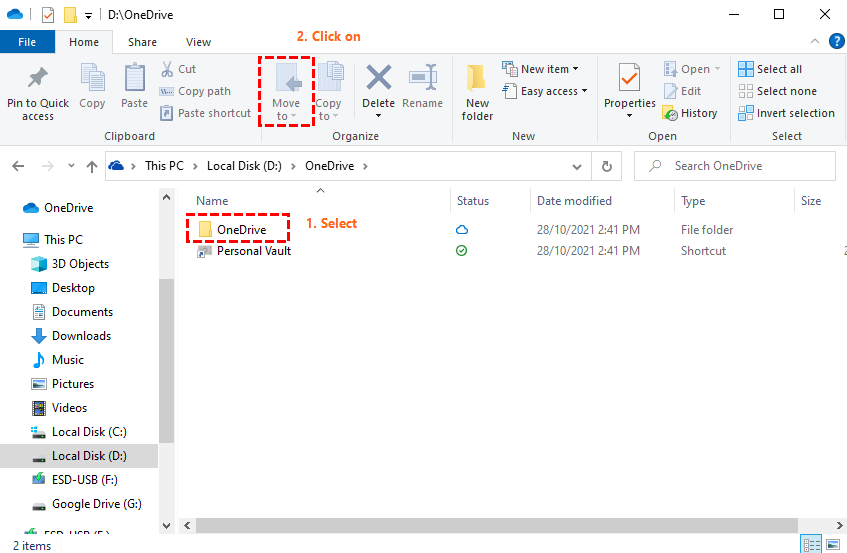Click the quick access New folder icon in title bar
The width and height of the screenshot is (847, 553).
coord(70,15)
